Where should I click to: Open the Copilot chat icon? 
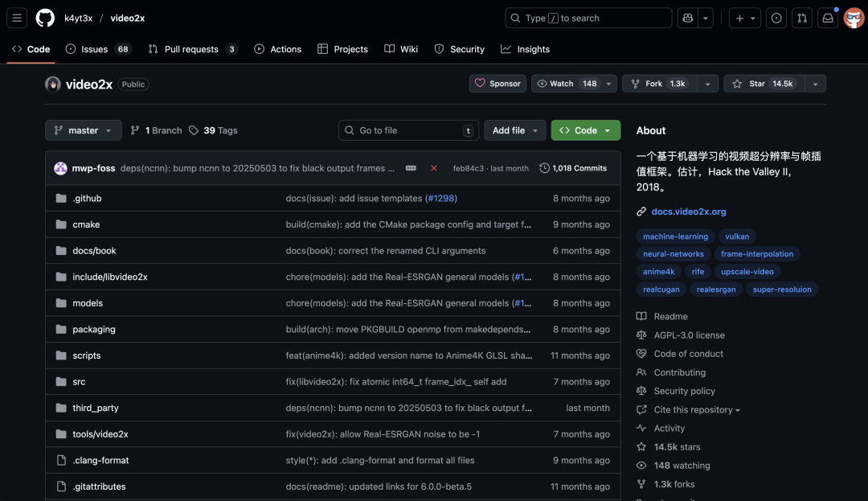tap(687, 18)
